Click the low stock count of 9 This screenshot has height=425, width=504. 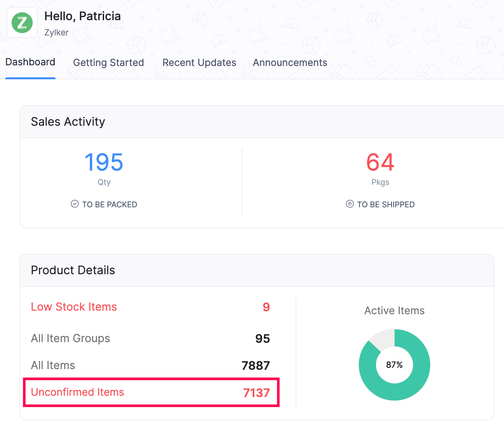click(266, 307)
